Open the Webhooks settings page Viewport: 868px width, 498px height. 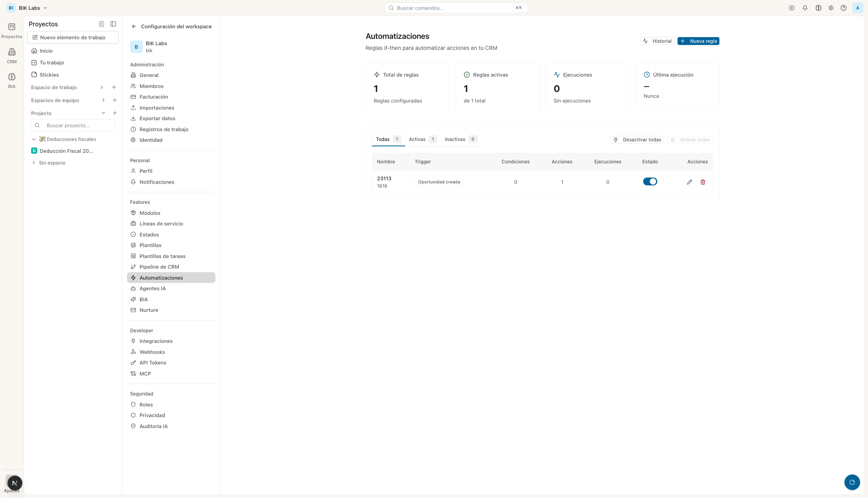coord(152,352)
